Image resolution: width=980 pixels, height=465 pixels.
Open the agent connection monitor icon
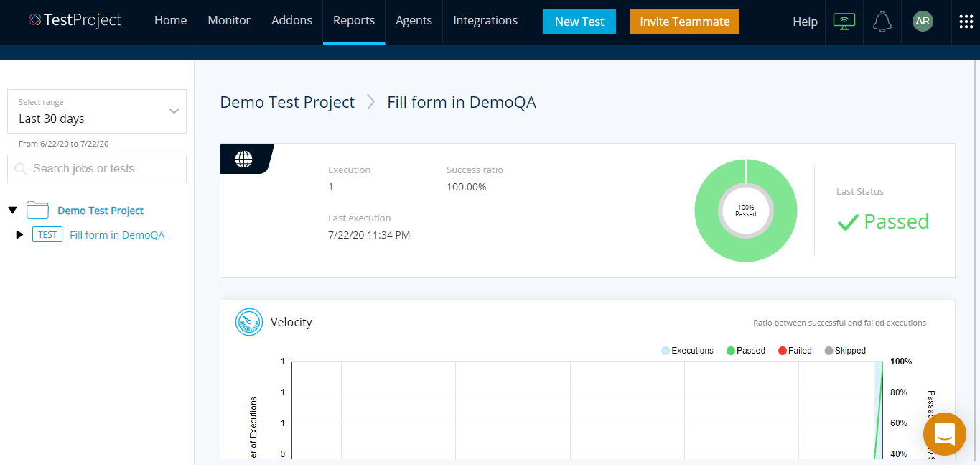click(844, 22)
